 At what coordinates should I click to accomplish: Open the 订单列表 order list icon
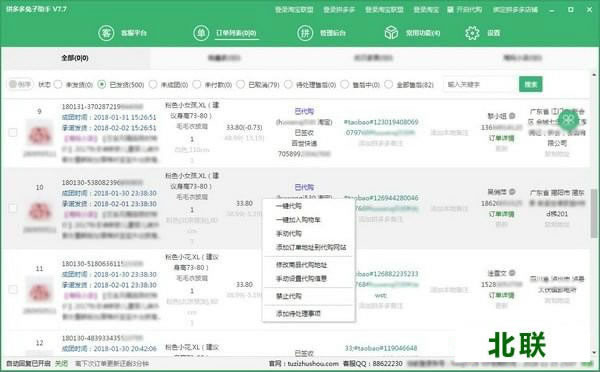(201, 33)
